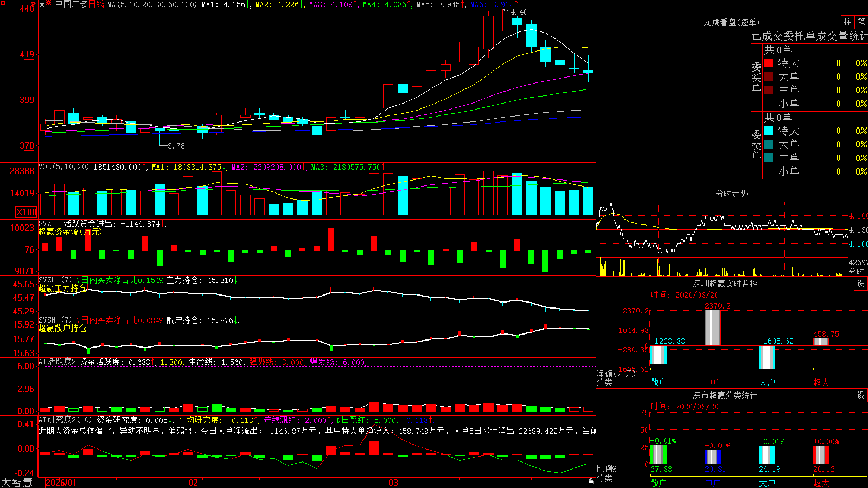Click the 日线 period label

(x=96, y=4)
